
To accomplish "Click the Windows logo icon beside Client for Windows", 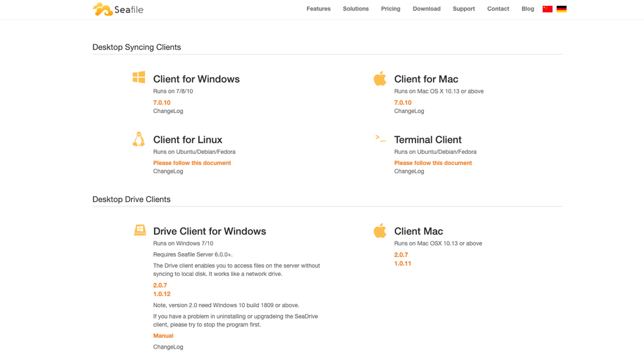I will click(139, 77).
